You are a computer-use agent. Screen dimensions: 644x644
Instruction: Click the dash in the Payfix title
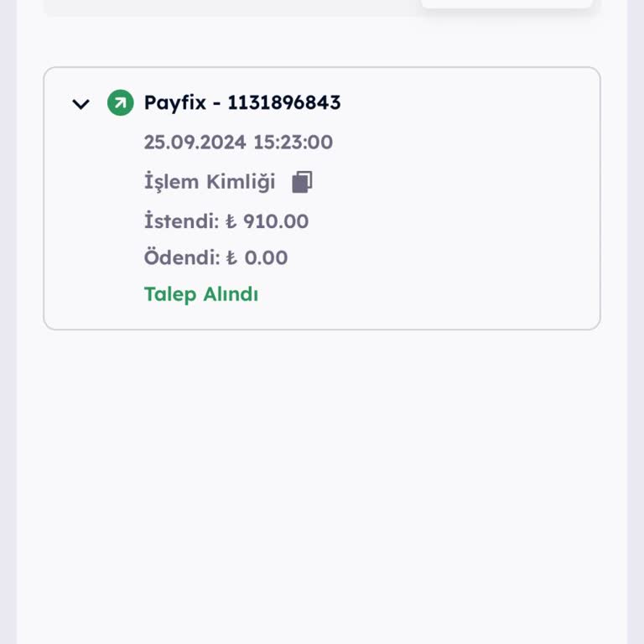[x=216, y=103]
